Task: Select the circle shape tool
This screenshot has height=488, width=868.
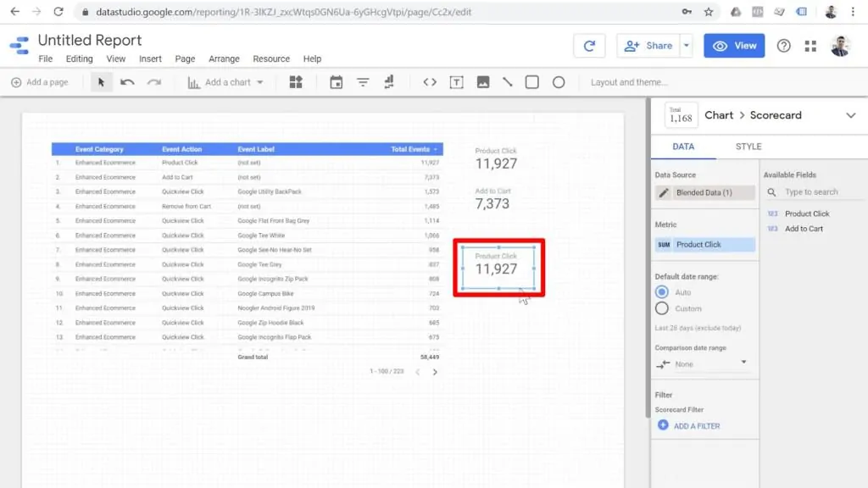Action: [x=558, y=82]
